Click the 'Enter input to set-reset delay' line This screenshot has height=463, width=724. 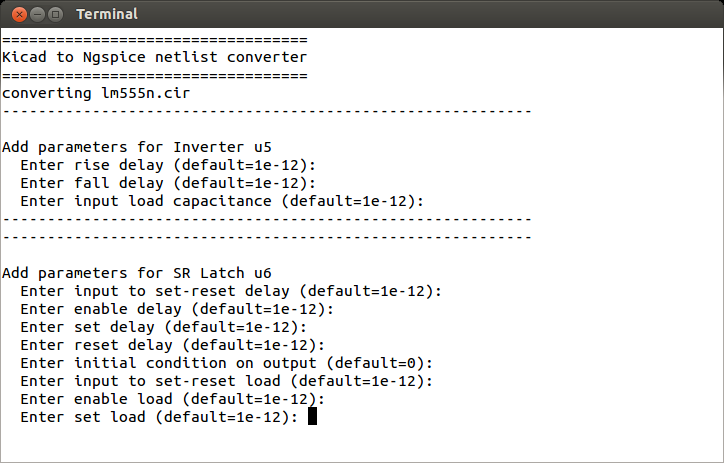[231, 291]
